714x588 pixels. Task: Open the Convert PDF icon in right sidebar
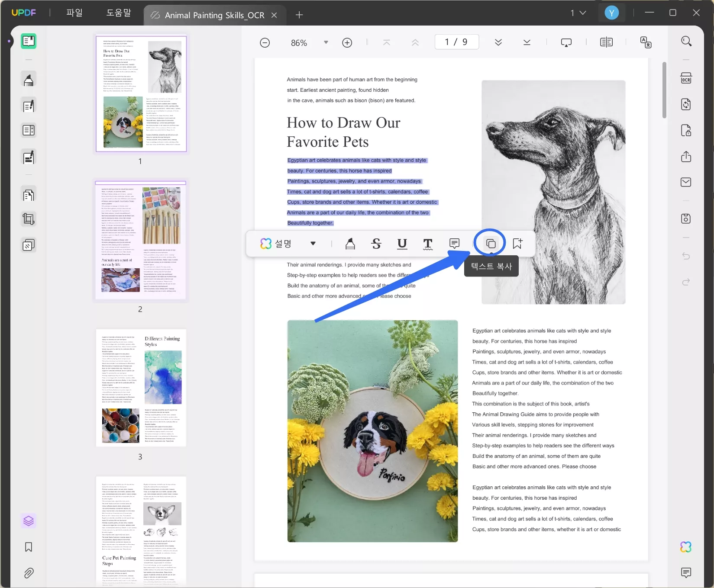click(x=686, y=104)
